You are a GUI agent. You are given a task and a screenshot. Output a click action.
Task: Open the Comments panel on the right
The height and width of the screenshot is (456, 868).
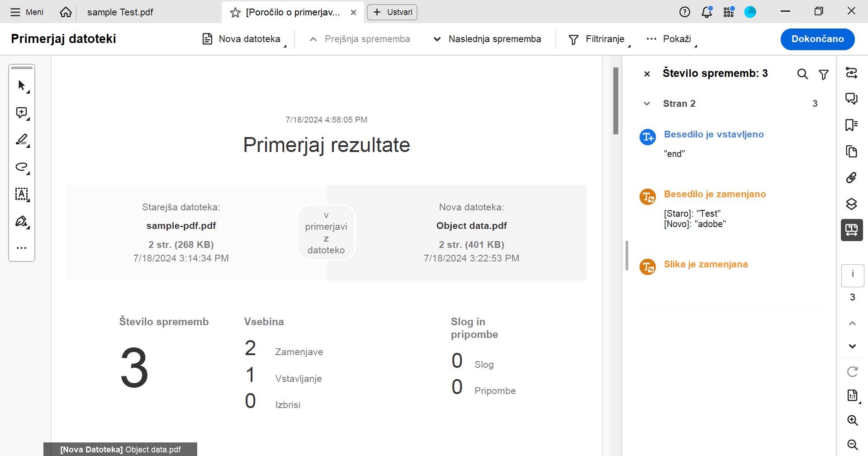[852, 98]
